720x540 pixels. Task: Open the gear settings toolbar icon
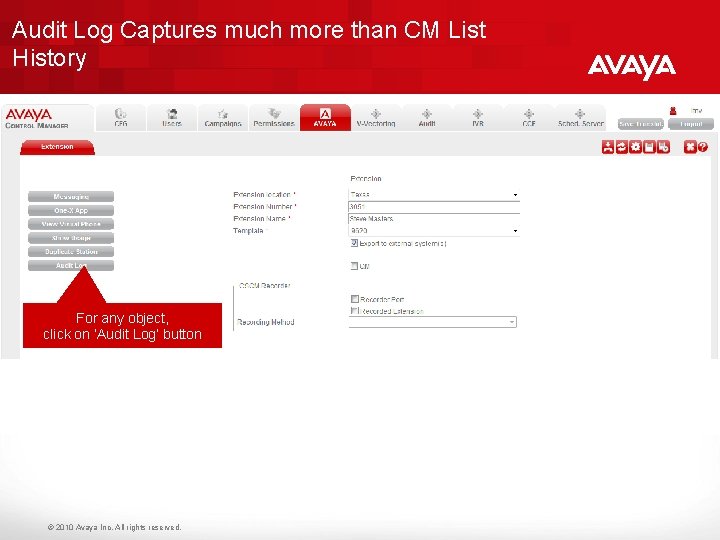point(636,147)
